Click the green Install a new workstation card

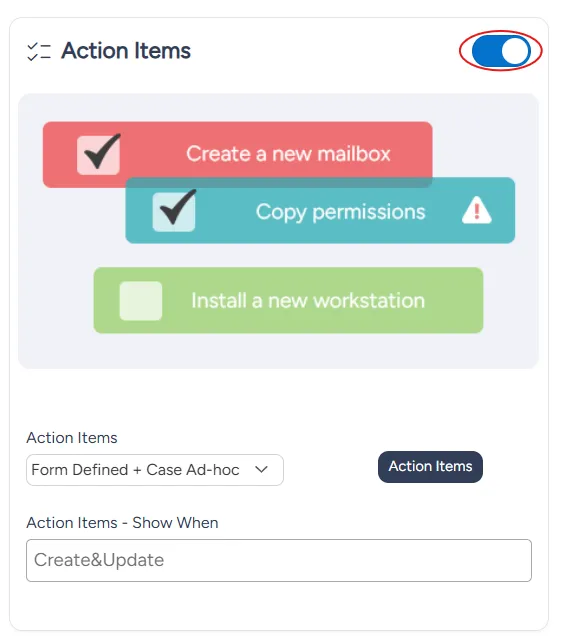pos(288,300)
